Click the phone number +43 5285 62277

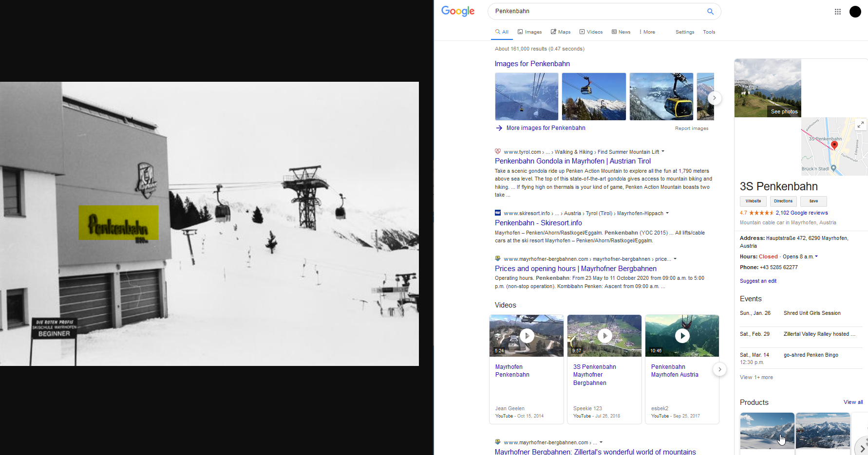point(778,267)
